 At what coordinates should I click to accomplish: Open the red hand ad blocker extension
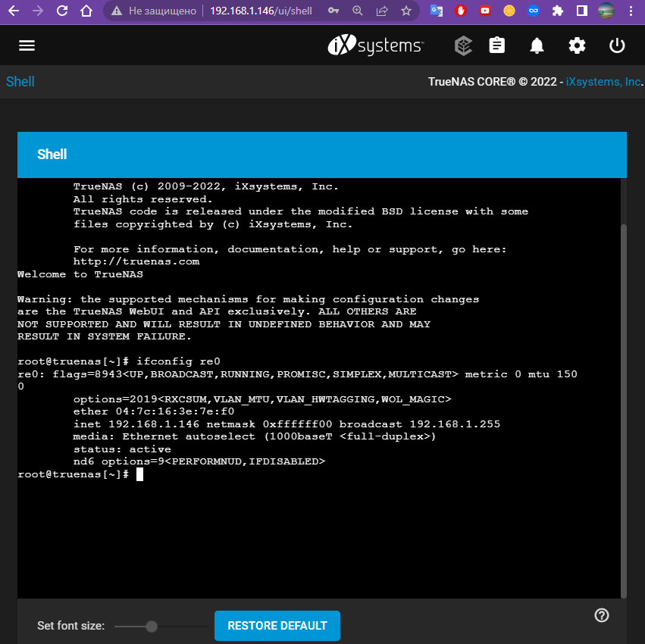coord(461,11)
